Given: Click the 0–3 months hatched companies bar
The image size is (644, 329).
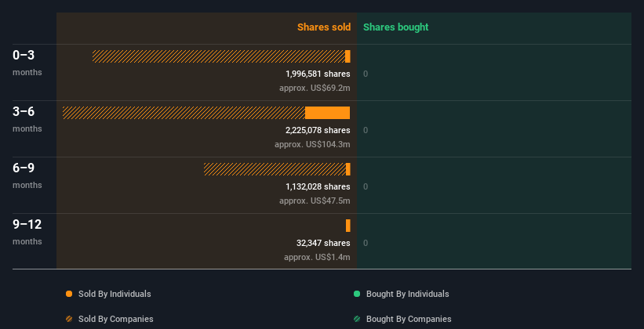Looking at the screenshot, I should (x=219, y=56).
